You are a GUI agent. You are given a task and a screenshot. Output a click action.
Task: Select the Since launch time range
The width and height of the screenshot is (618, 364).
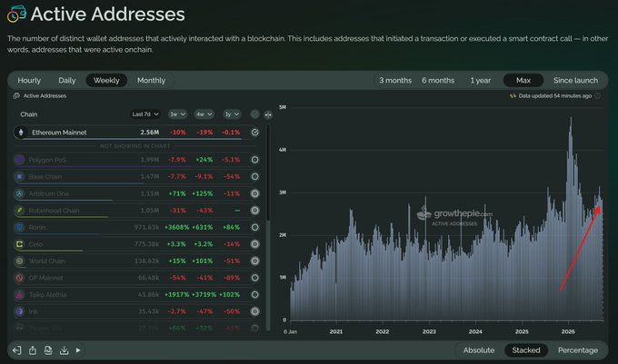[x=575, y=80]
